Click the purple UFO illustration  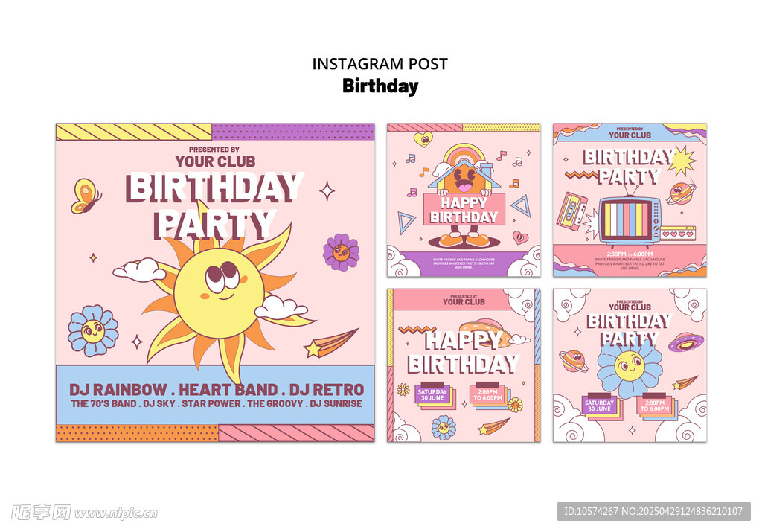point(685,342)
